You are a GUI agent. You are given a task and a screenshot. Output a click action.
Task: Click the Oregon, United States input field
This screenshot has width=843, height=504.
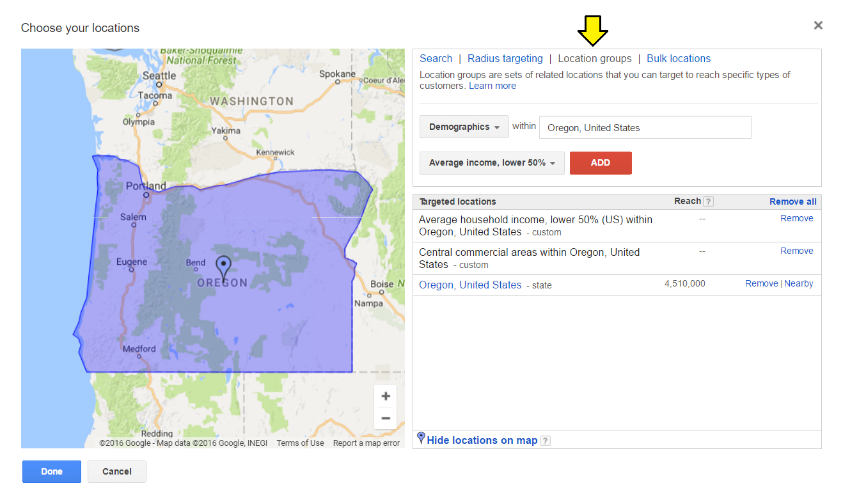[645, 127]
